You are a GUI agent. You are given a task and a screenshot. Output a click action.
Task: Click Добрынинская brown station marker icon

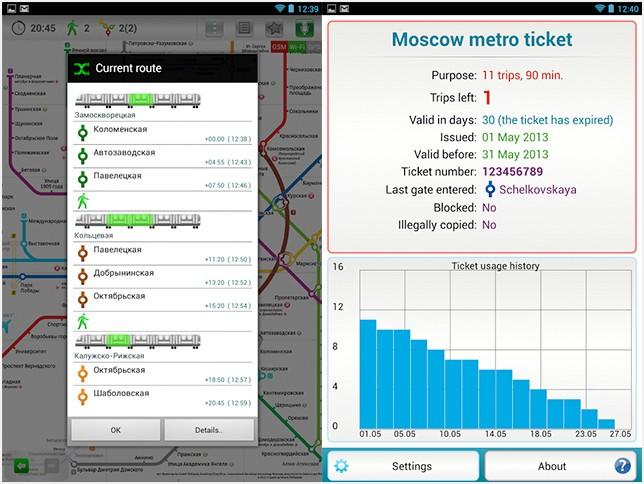(83, 277)
